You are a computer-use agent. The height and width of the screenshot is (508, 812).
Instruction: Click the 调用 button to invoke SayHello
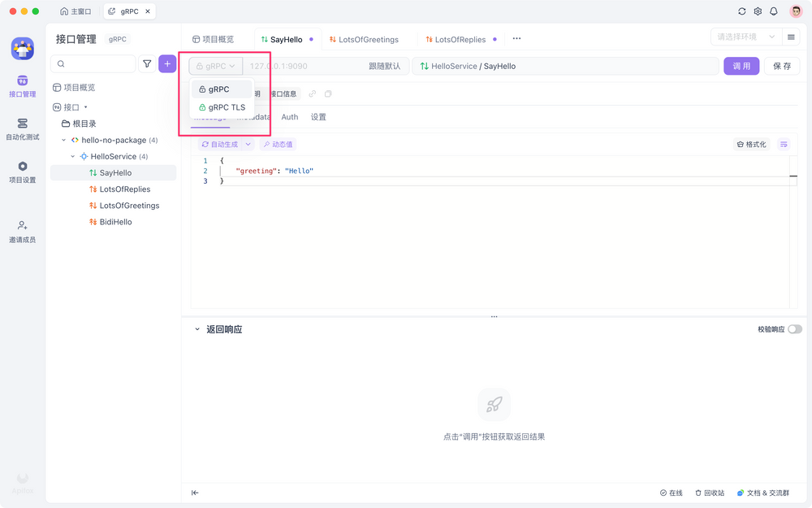click(x=741, y=65)
